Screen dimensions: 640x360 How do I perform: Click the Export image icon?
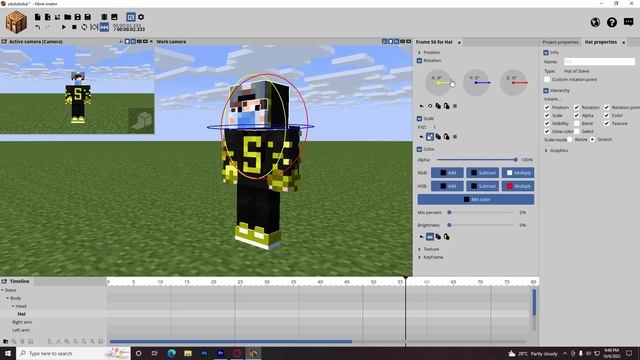pyautogui.click(x=114, y=17)
